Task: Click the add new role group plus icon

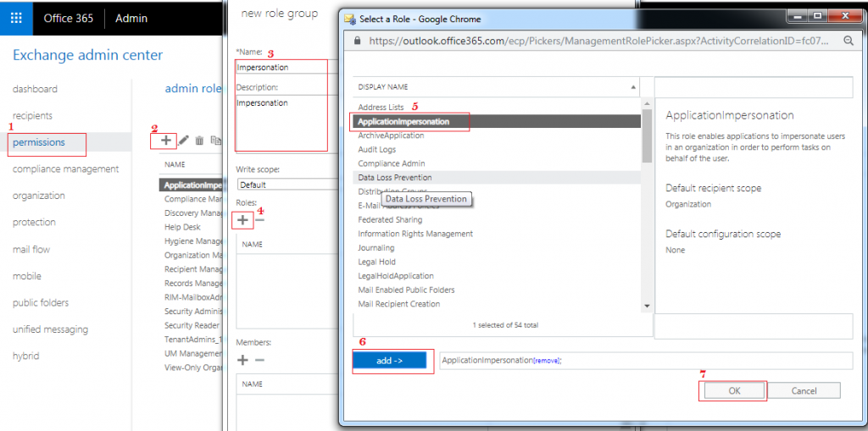Action: click(x=165, y=141)
